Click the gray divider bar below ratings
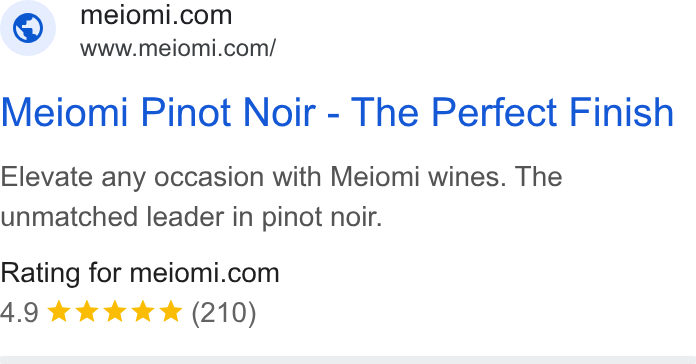 click(348, 360)
